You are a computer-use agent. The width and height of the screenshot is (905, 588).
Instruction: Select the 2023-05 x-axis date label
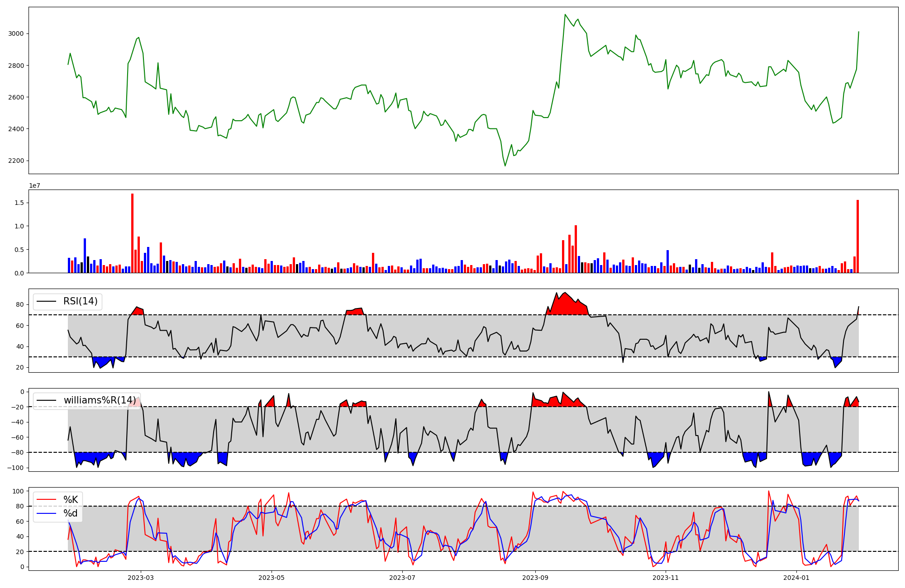271,578
